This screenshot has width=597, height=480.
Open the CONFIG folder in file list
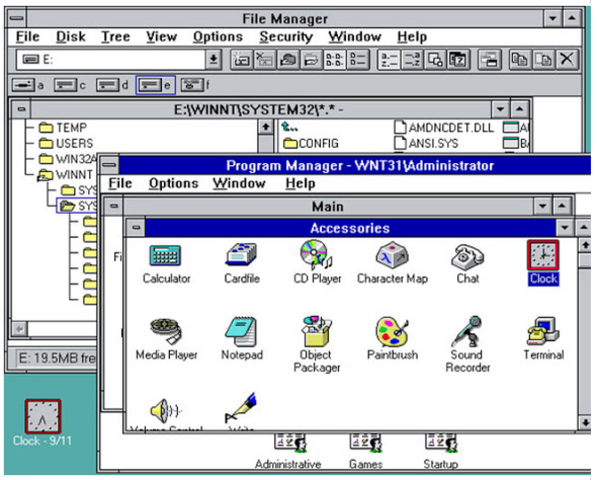click(311, 144)
